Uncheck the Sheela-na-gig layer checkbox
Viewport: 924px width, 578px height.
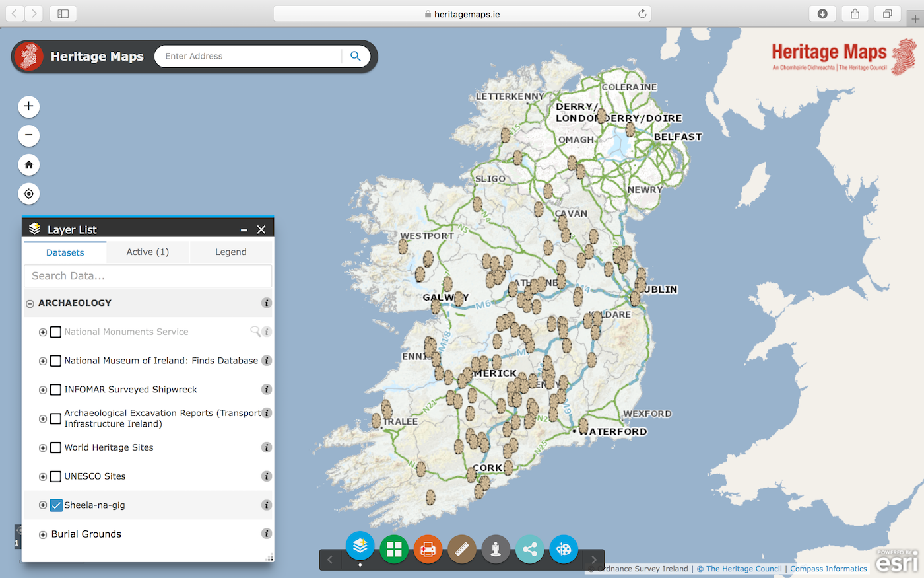pyautogui.click(x=56, y=505)
